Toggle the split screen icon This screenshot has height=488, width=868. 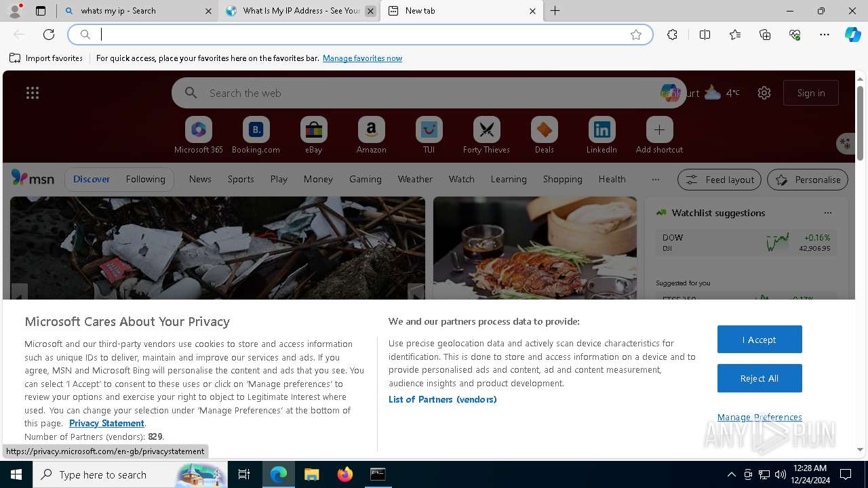[x=705, y=35]
